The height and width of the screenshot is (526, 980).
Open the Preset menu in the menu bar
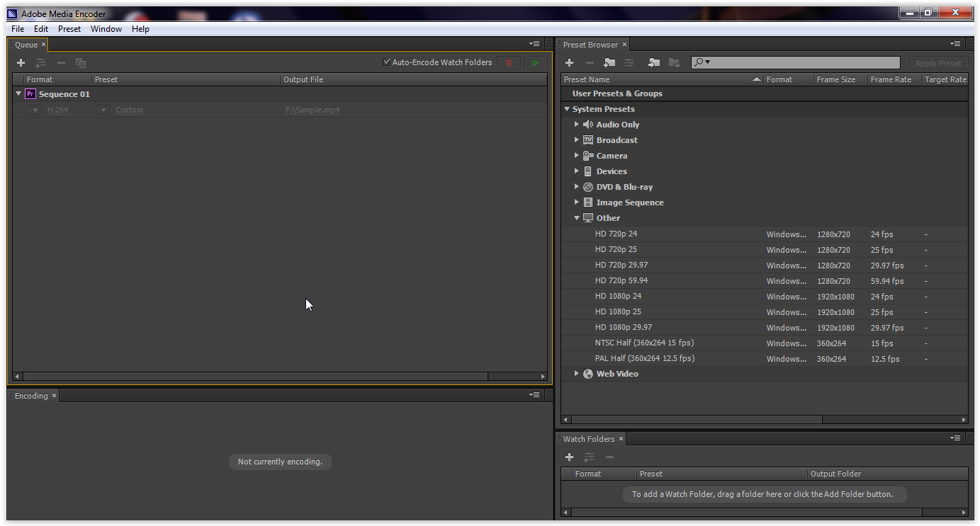tap(69, 29)
